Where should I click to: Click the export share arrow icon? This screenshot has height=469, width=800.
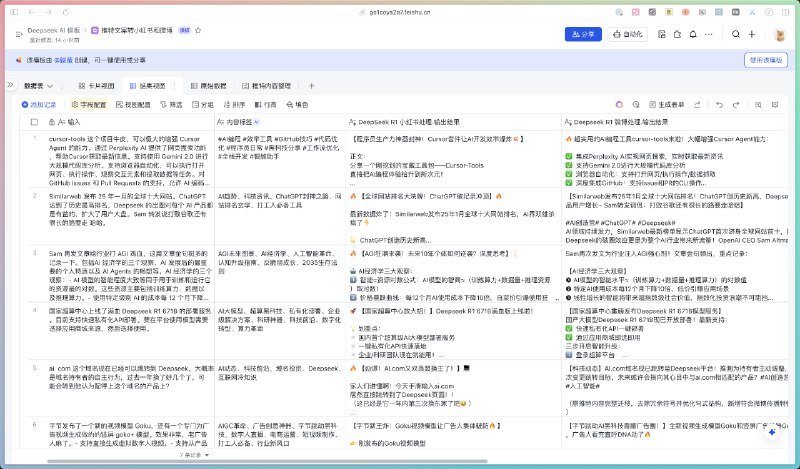(x=697, y=105)
